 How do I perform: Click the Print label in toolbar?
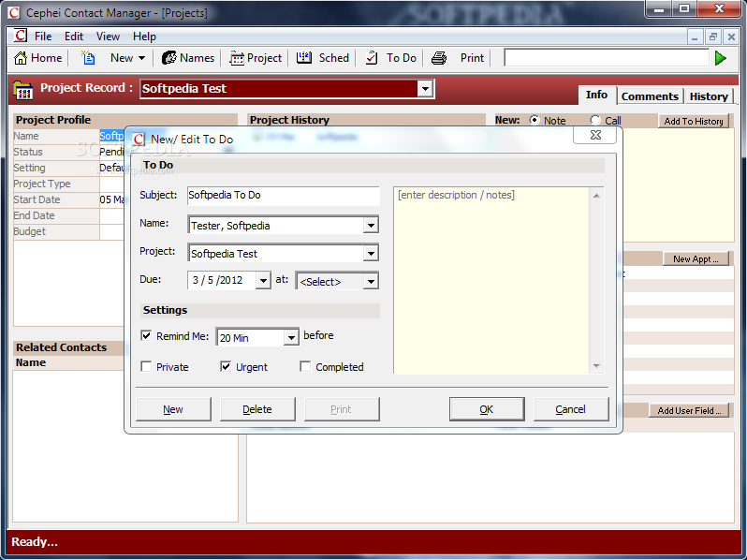click(472, 58)
